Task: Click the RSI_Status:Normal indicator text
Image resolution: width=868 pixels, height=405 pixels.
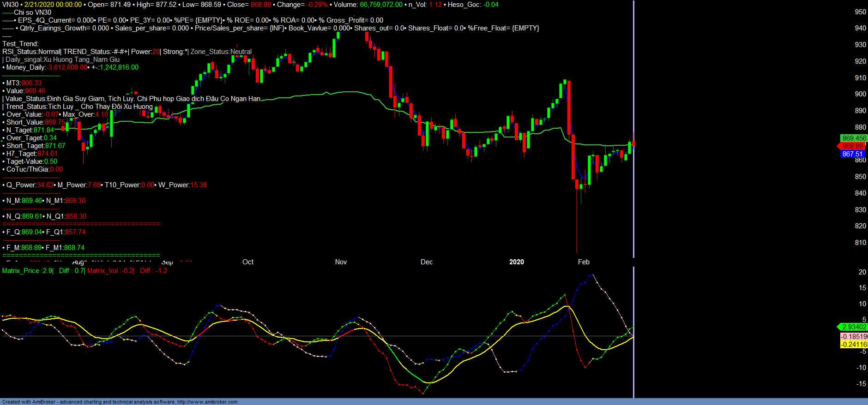Action: [31, 52]
